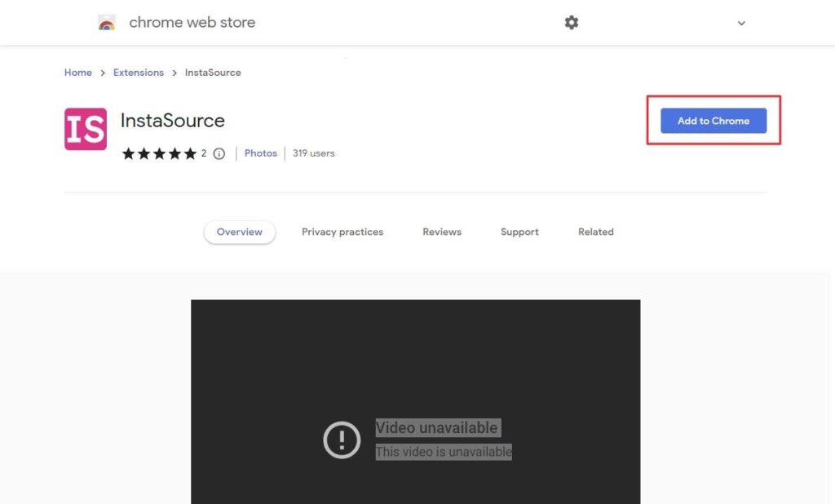Screen dimensions: 835x504
Task: Go to Home via the breadcrumb
Action: pos(78,73)
